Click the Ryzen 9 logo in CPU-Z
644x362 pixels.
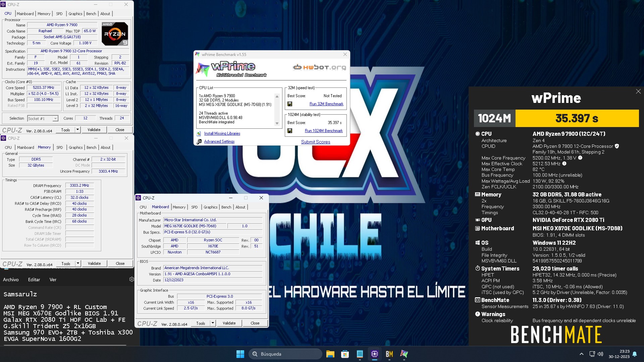(115, 34)
